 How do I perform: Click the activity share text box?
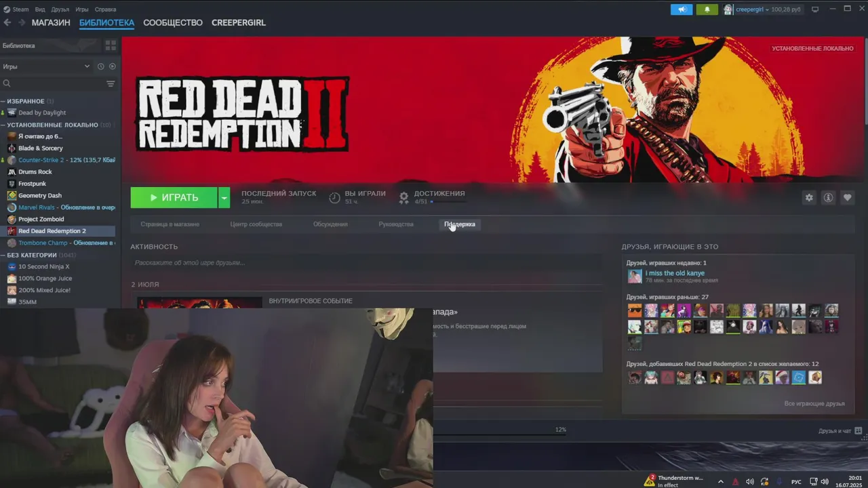366,262
